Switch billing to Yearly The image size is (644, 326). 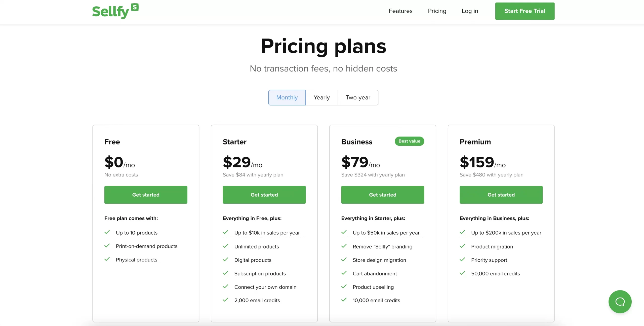pos(321,97)
